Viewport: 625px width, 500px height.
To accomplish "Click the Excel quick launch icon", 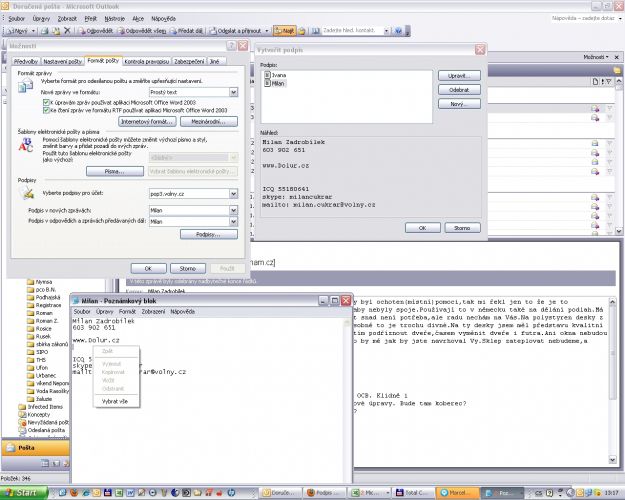I will pyautogui.click(x=119, y=493).
